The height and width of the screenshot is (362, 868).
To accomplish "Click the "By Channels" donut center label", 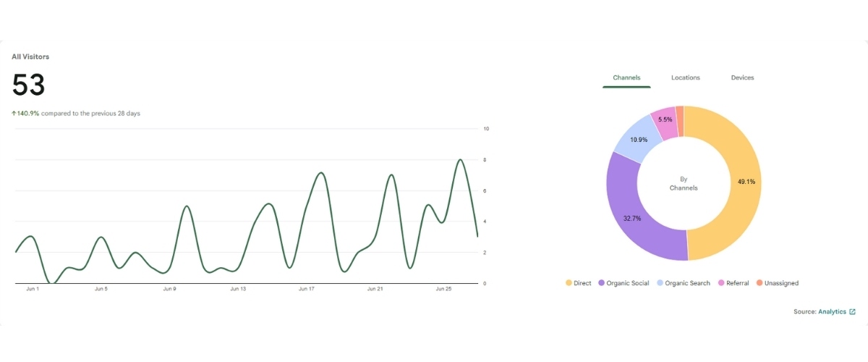I will coord(684,183).
